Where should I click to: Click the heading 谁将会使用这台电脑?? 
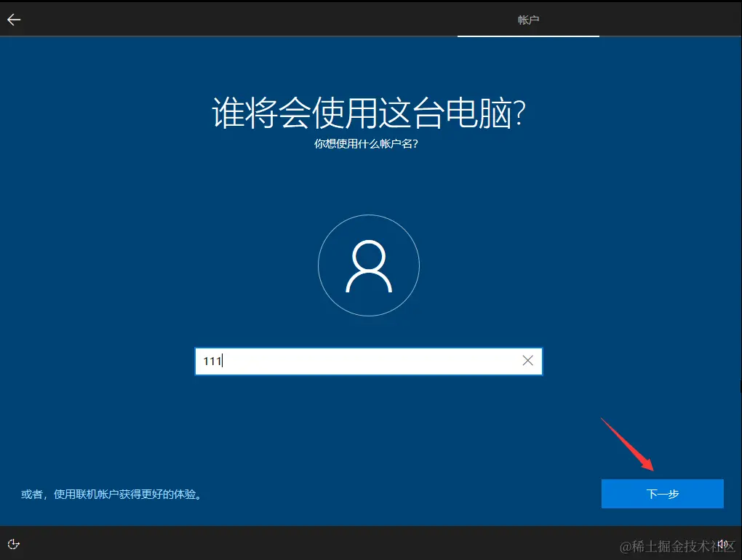pyautogui.click(x=369, y=113)
